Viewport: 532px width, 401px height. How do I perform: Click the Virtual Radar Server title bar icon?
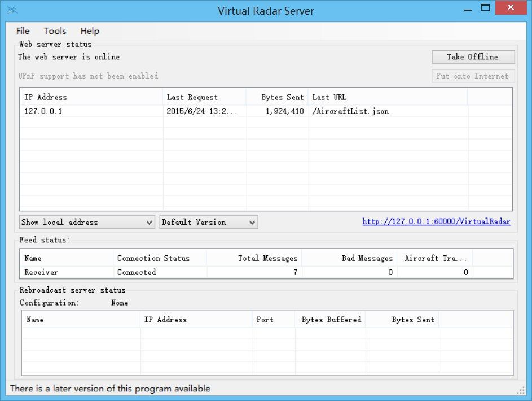pyautogui.click(x=12, y=10)
